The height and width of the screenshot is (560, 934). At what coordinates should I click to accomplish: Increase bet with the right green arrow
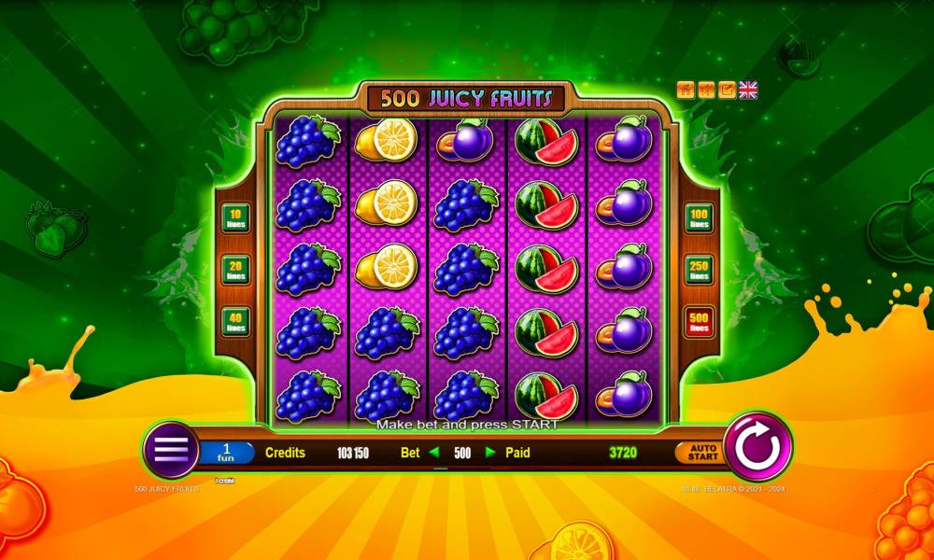[490, 453]
